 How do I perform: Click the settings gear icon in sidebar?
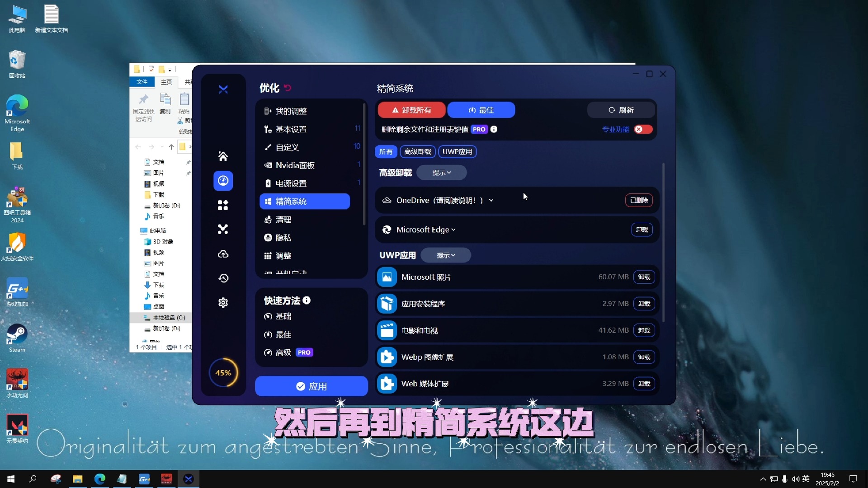[x=223, y=303]
